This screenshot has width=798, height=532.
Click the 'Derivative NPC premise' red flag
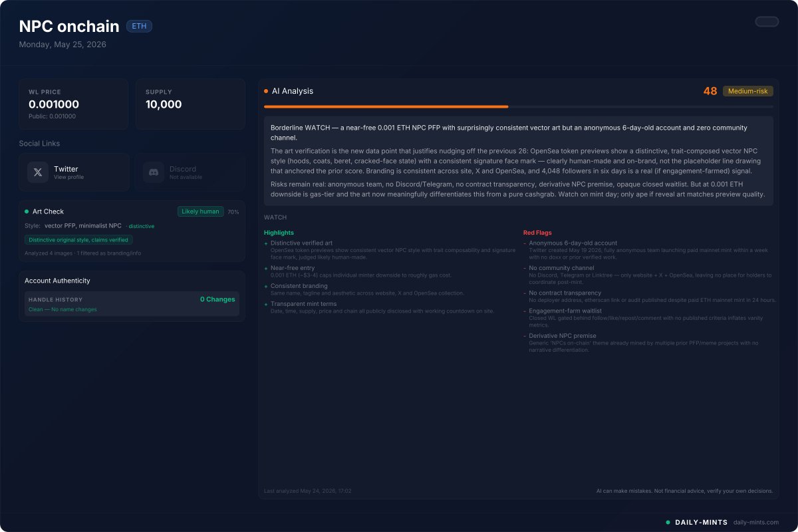click(x=563, y=336)
